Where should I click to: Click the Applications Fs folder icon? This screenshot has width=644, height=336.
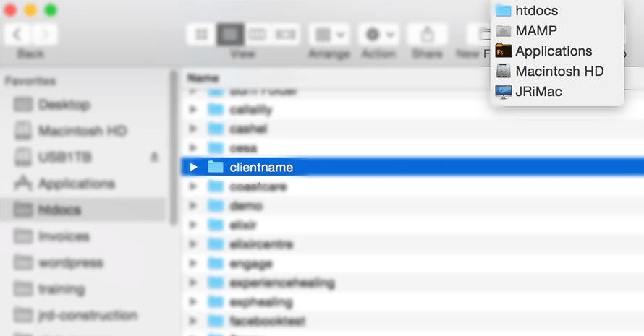[x=503, y=51]
